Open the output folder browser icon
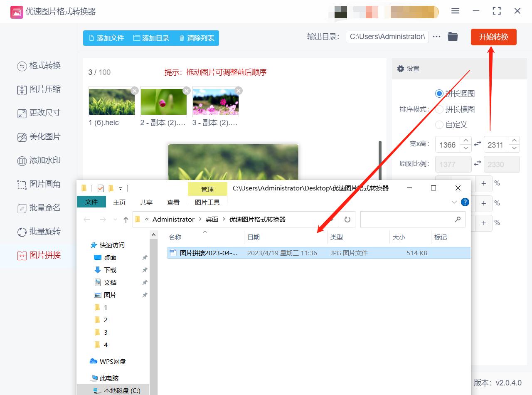The image size is (532, 395). click(x=453, y=37)
